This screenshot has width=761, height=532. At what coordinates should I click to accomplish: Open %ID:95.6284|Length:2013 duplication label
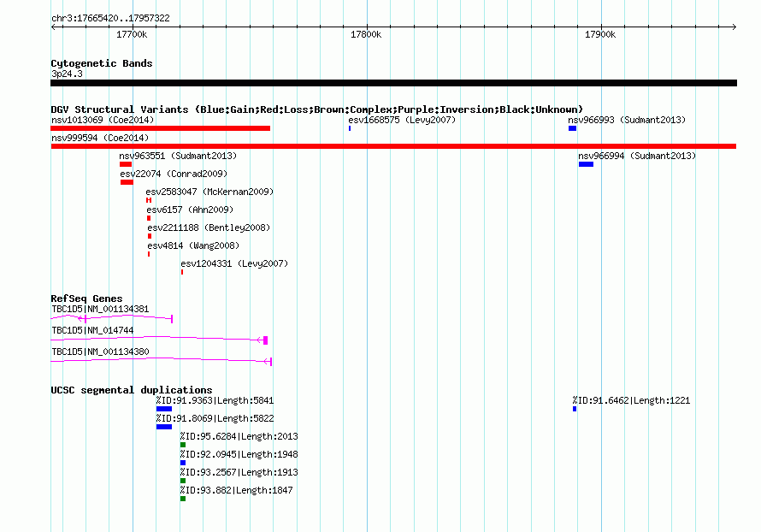click(x=239, y=437)
